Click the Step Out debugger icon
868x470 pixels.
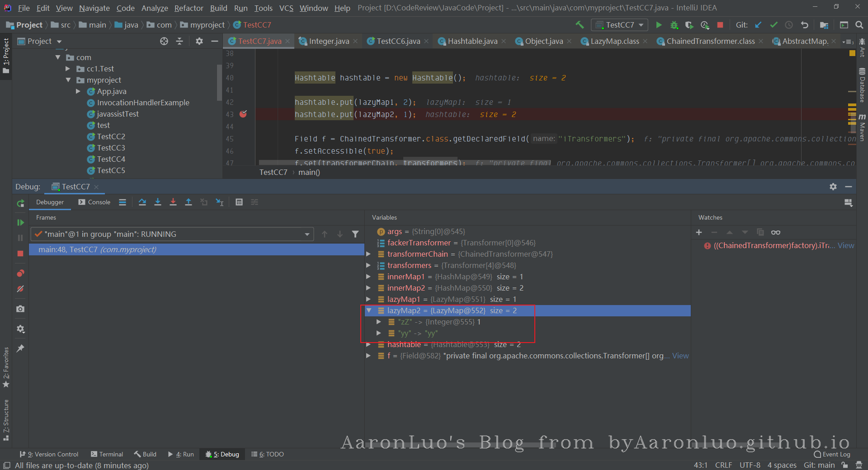[x=189, y=202]
